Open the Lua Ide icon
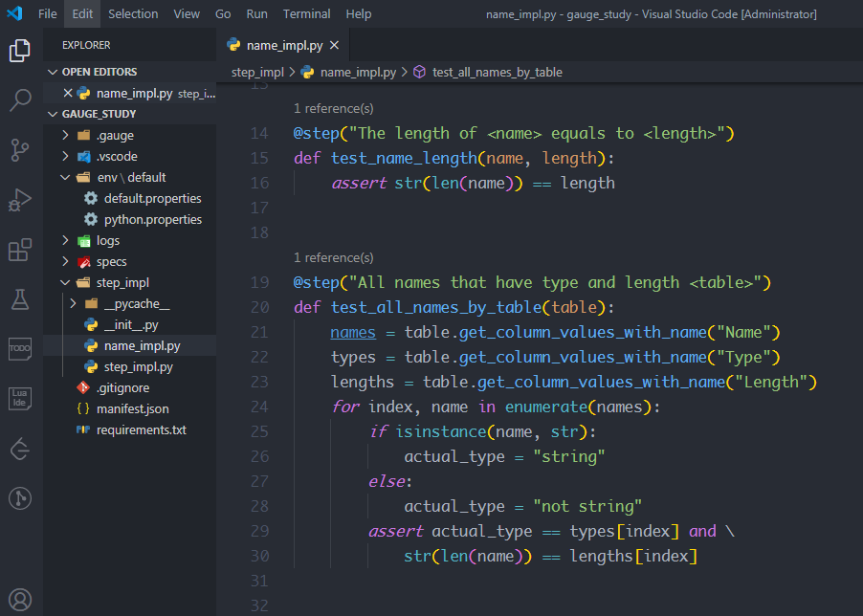The image size is (863, 616). tap(20, 398)
